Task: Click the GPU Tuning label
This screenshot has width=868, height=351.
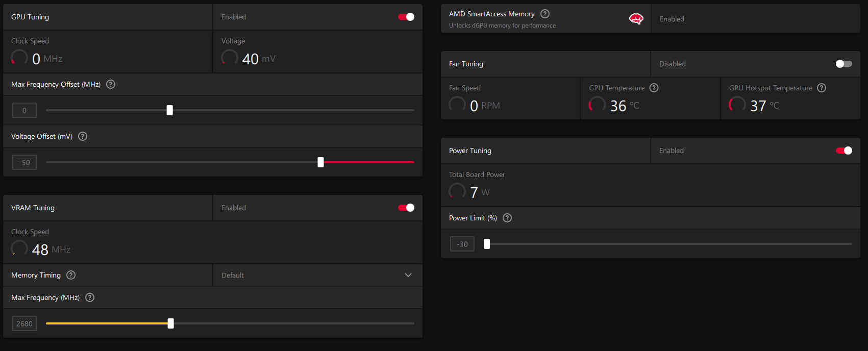Action: (x=30, y=17)
